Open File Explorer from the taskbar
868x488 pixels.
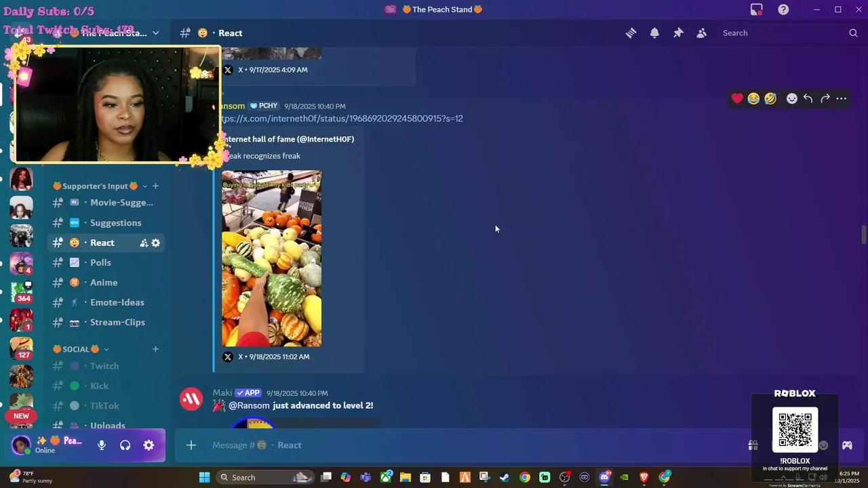point(405,477)
